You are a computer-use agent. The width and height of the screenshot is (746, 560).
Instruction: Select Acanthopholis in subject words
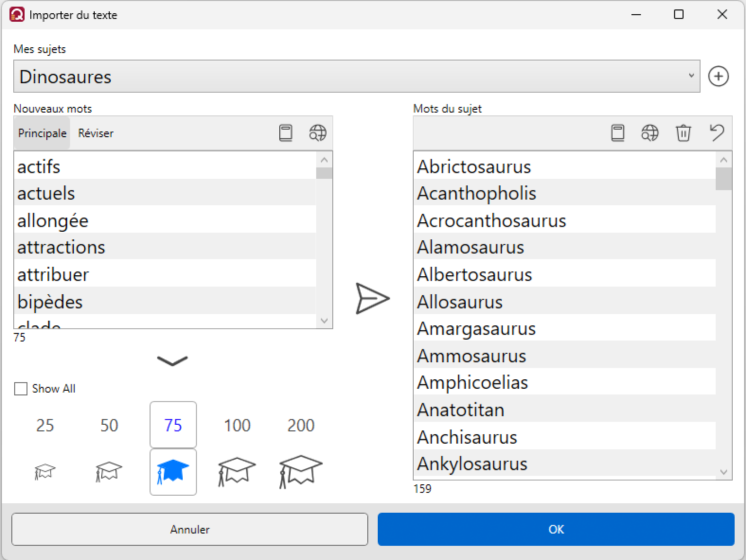pyautogui.click(x=564, y=193)
